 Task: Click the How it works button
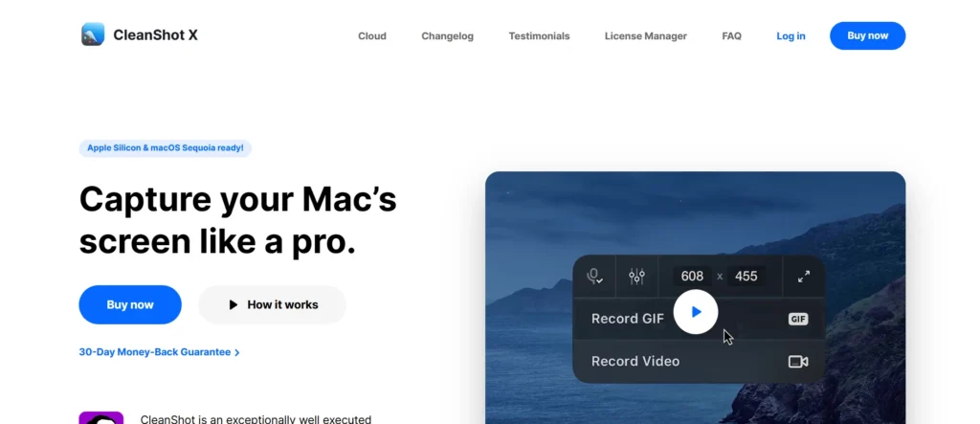(x=272, y=304)
